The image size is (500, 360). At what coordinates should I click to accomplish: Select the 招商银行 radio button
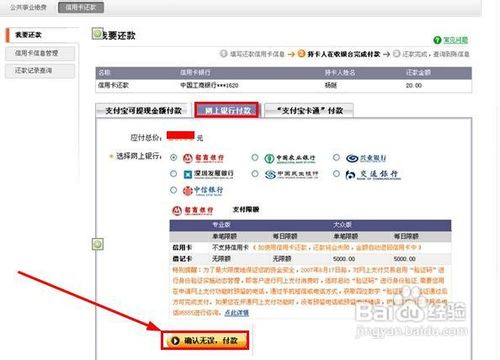(173, 157)
